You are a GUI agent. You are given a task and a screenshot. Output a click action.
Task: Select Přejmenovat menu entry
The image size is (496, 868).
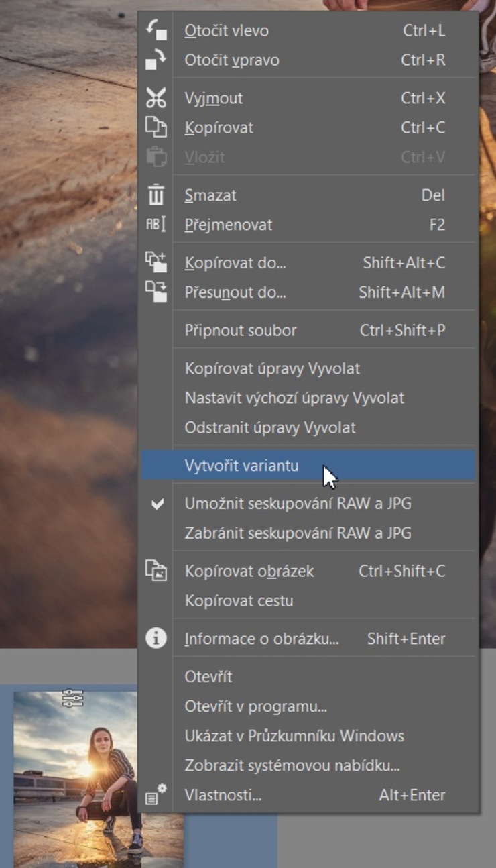308,225
